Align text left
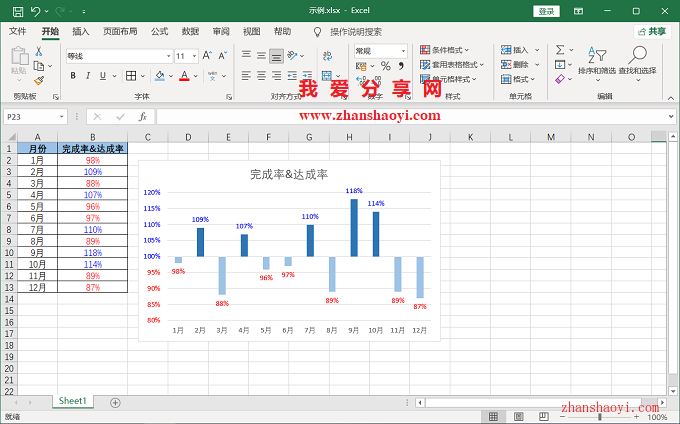 click(246, 76)
